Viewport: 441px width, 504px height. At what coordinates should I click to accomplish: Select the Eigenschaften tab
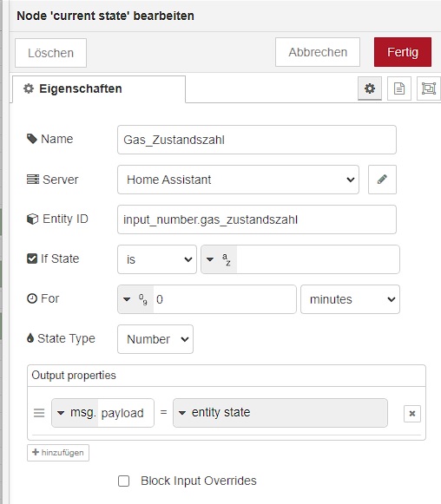[99, 89]
